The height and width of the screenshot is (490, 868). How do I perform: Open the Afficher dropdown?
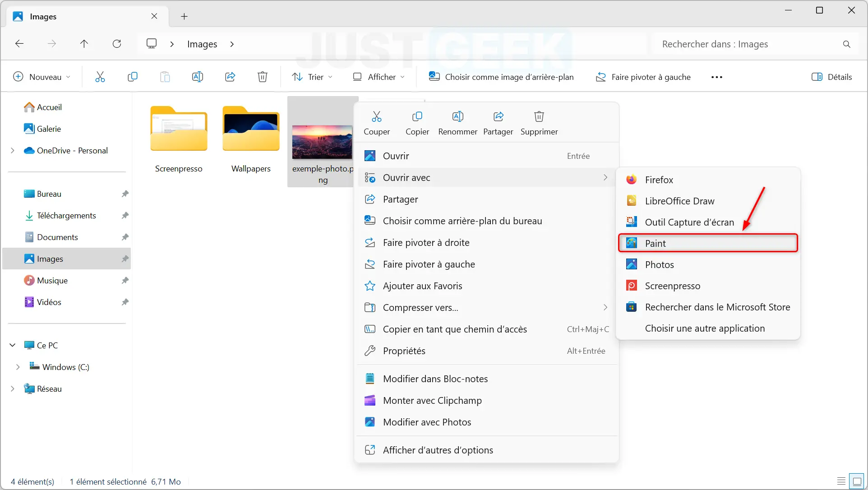(379, 77)
